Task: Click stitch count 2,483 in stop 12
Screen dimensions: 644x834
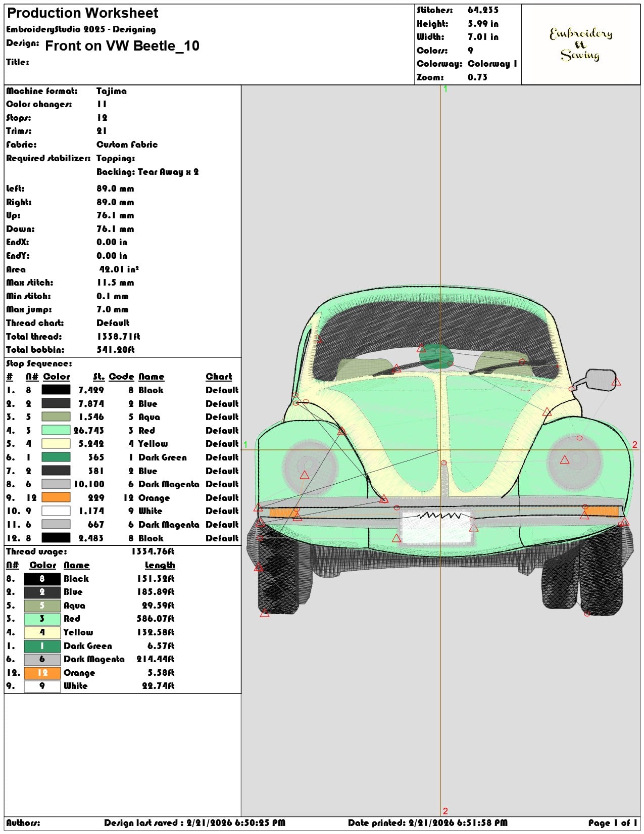Action: point(91,538)
